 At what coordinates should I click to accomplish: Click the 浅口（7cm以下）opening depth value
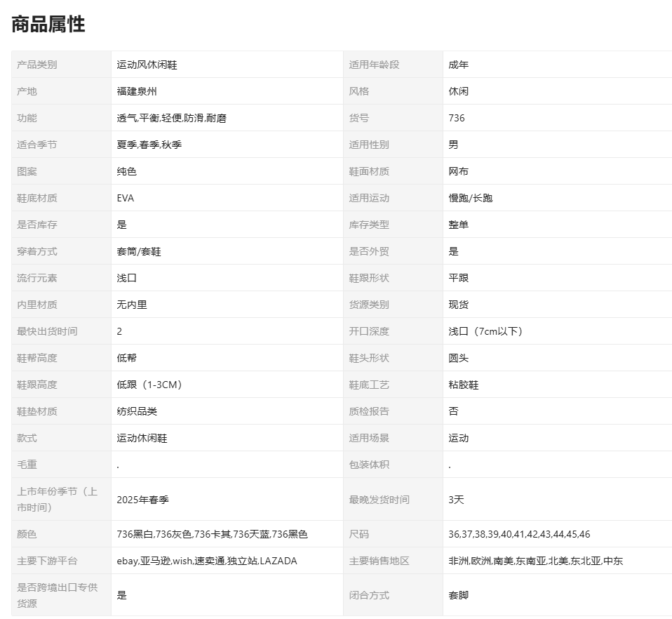pos(485,331)
